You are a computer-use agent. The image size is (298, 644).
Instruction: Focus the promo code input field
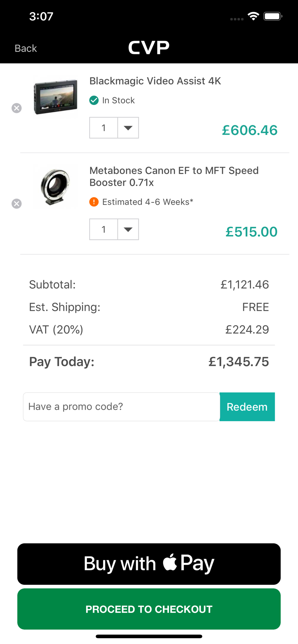(x=121, y=407)
